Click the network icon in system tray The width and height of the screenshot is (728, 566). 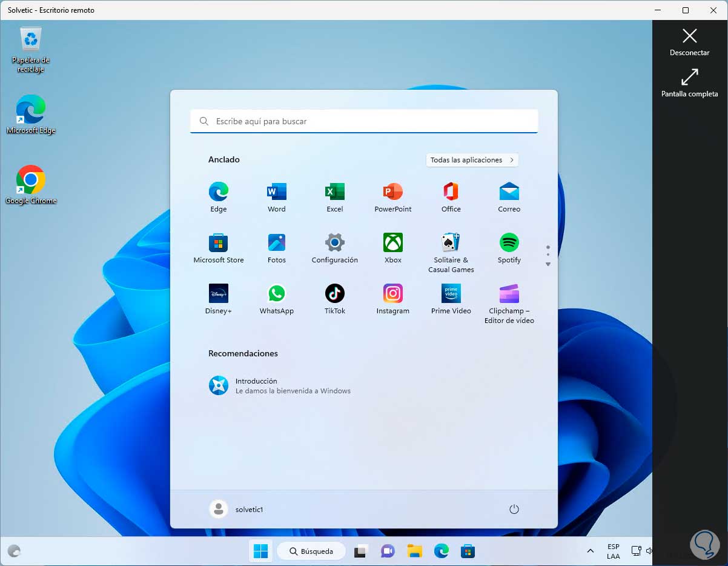coord(636,551)
